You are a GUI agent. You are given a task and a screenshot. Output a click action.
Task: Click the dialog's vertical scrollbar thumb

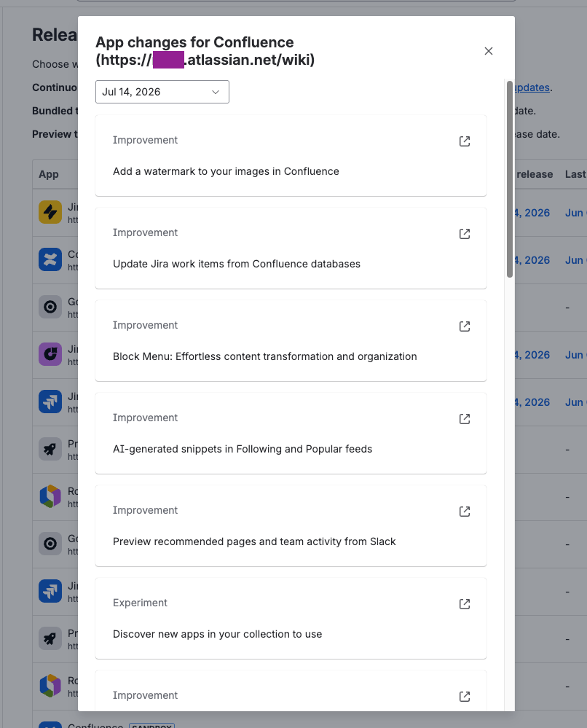click(x=510, y=179)
